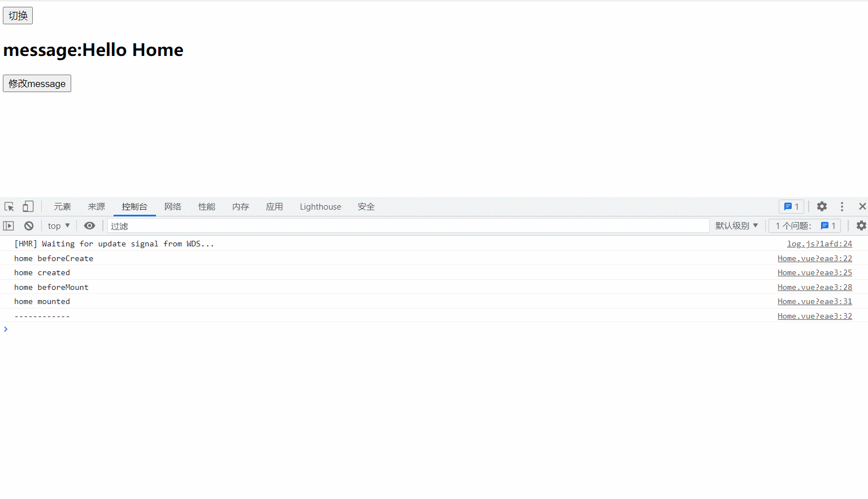Click the issues message badge in the tab bar
Viewport: 868px width, 499px height.
click(x=791, y=207)
